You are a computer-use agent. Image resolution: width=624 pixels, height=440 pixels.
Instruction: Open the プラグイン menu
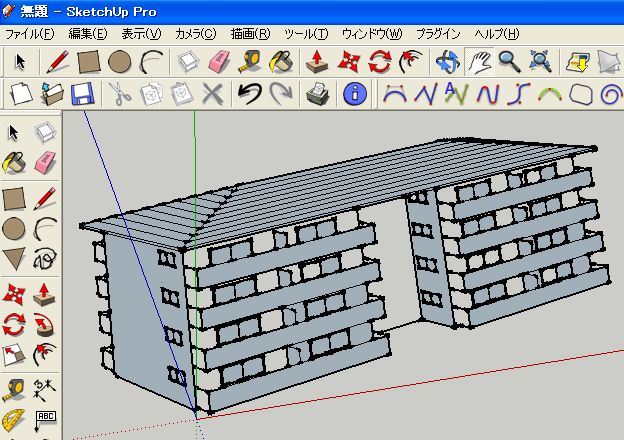click(x=438, y=34)
